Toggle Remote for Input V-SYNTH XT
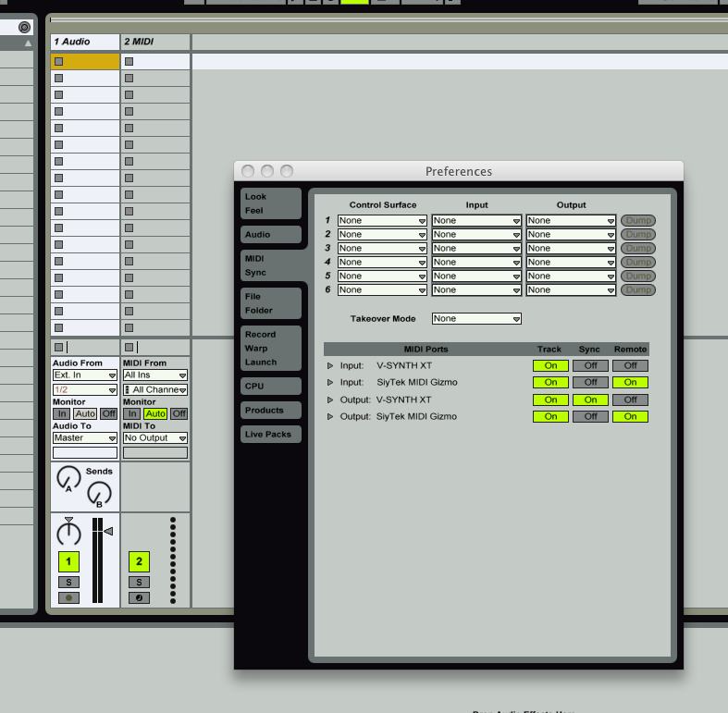Screen dimensions: 728x713 click(631, 366)
